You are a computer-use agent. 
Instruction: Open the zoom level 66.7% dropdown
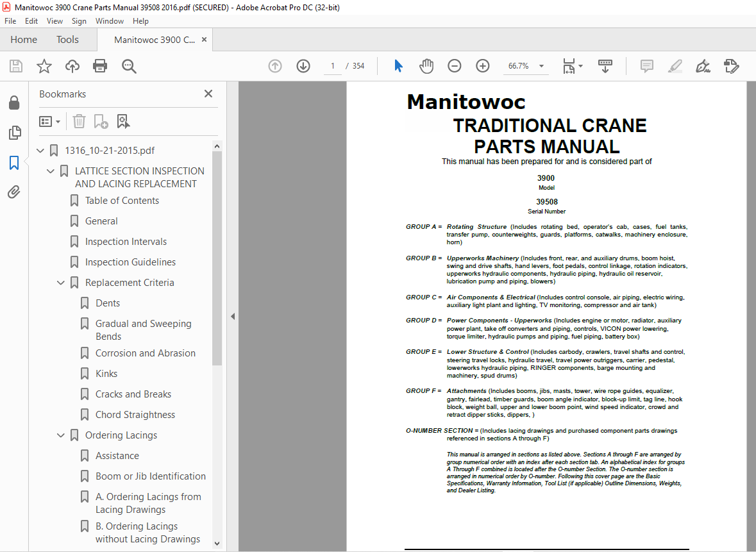[541, 66]
